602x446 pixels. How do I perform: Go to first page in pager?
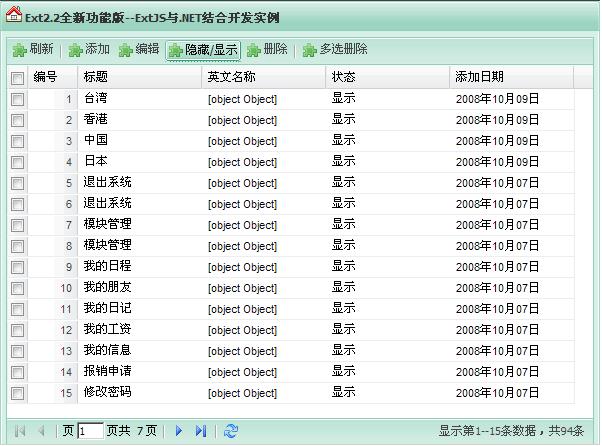(x=20, y=431)
